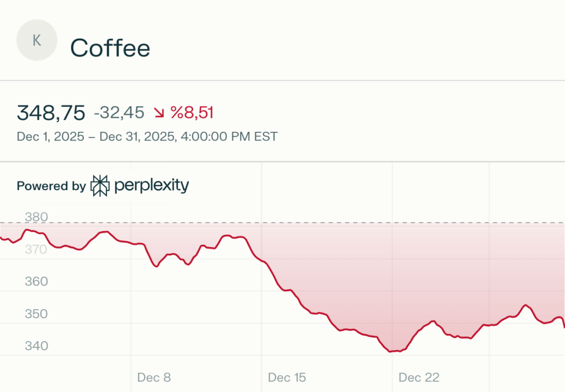The height and width of the screenshot is (392, 565).
Task: Open the Coffee title heading
Action: tap(110, 48)
